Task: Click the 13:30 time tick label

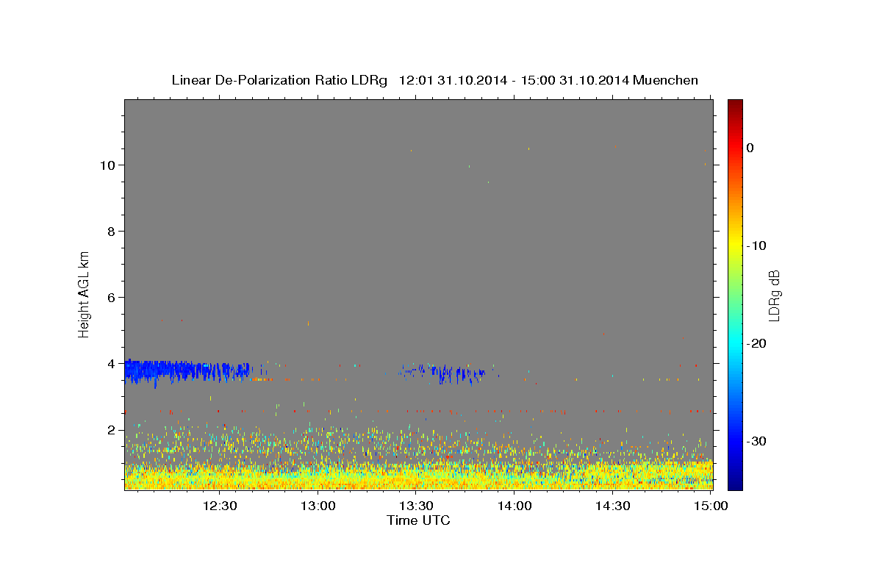Action: tap(416, 506)
